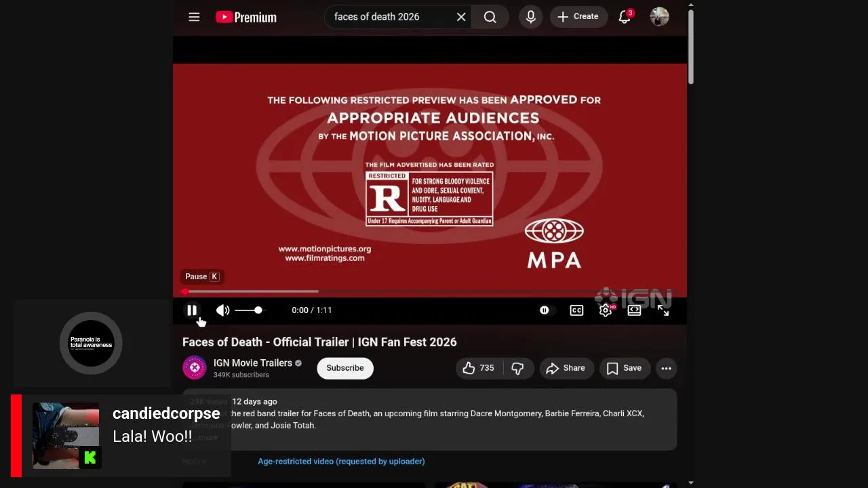Go to YouTube Premium home logo
Screen dimensions: 868x488
coord(246,17)
